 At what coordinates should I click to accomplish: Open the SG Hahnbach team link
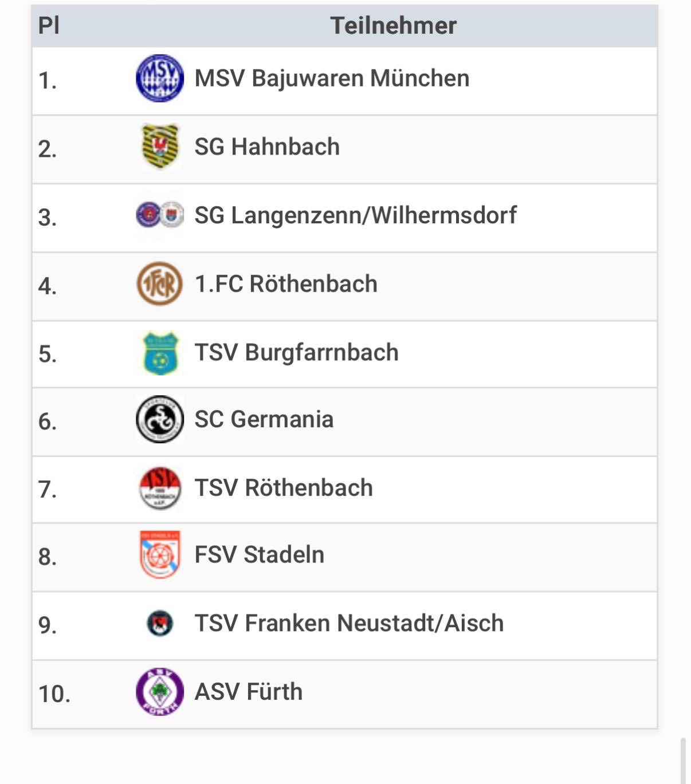(267, 147)
